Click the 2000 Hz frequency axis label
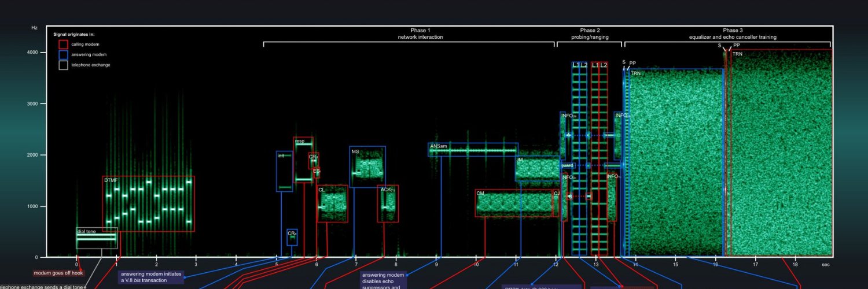Image resolution: width=868 pixels, height=289 pixels. pos(32,155)
